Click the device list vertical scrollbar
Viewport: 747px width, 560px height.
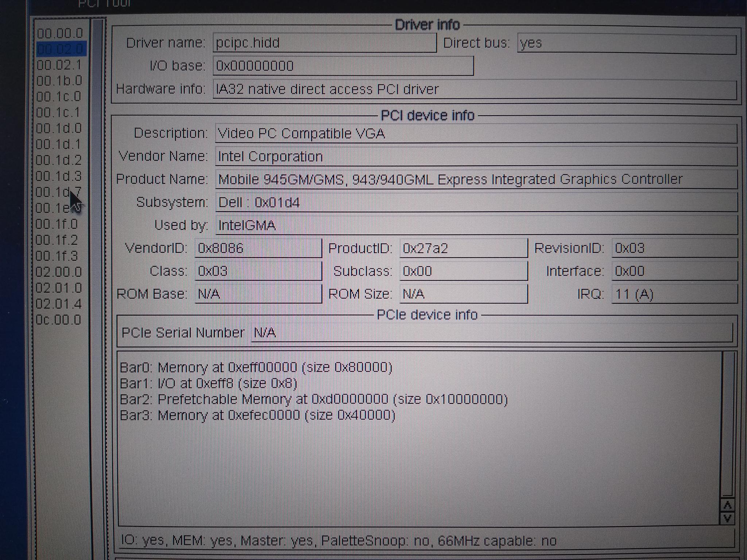point(96,255)
